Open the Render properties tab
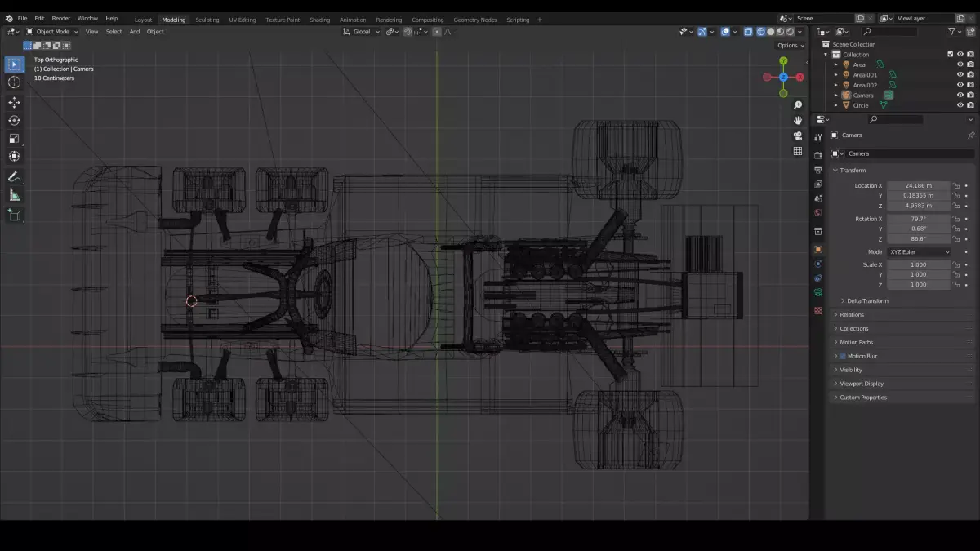Viewport: 980px width, 551px height. pos(818,155)
